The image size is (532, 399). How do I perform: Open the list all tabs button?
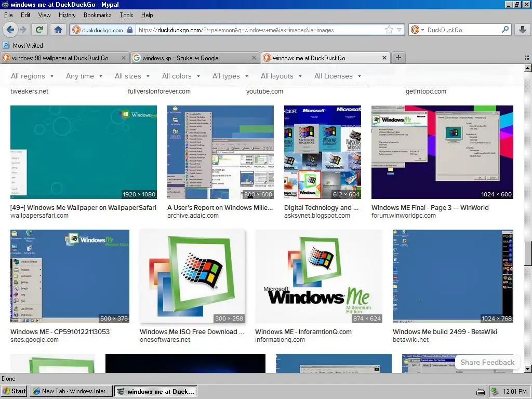[527, 58]
